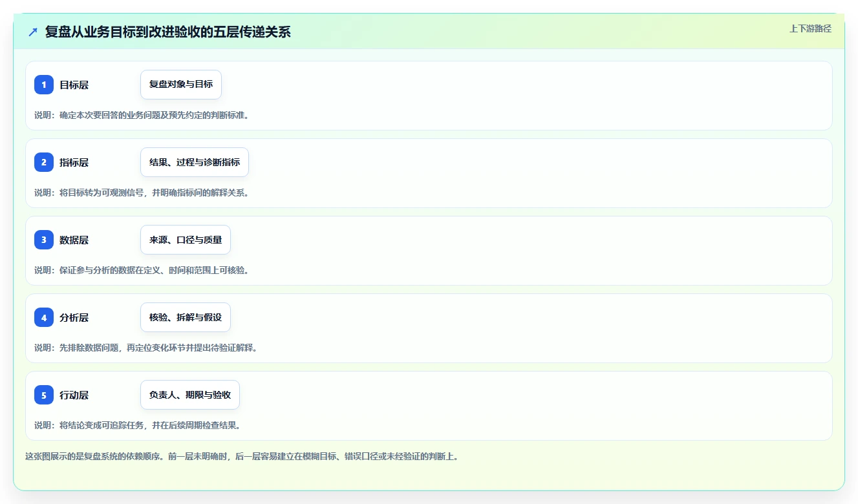This screenshot has width=858, height=504.
Task: Select the 负责人、期限与验收 chip
Action: 190,395
